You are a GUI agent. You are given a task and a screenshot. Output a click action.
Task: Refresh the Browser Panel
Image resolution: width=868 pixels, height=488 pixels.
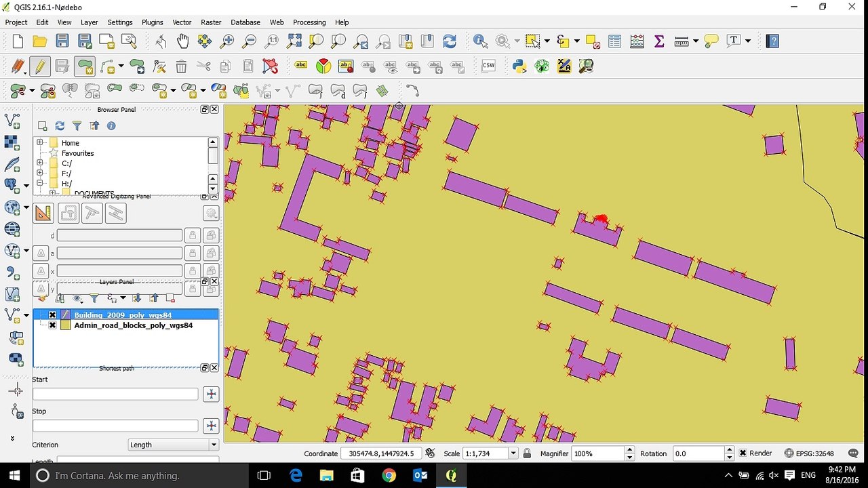(60, 126)
